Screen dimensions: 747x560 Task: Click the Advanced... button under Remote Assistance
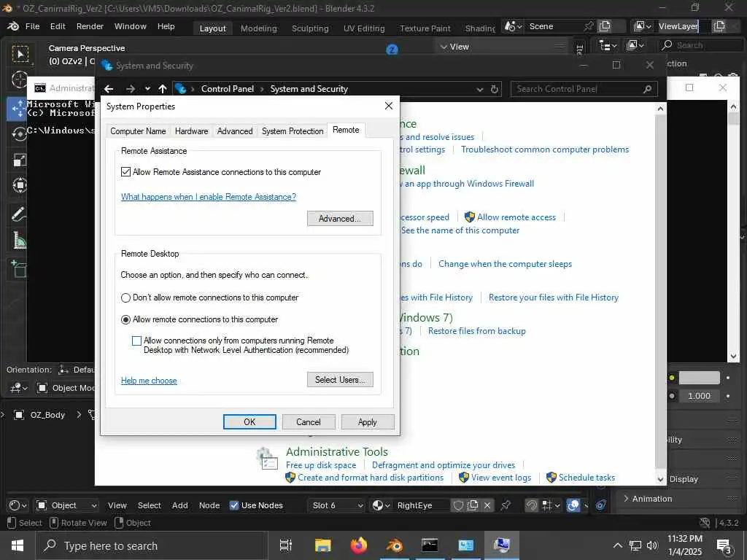(x=340, y=219)
